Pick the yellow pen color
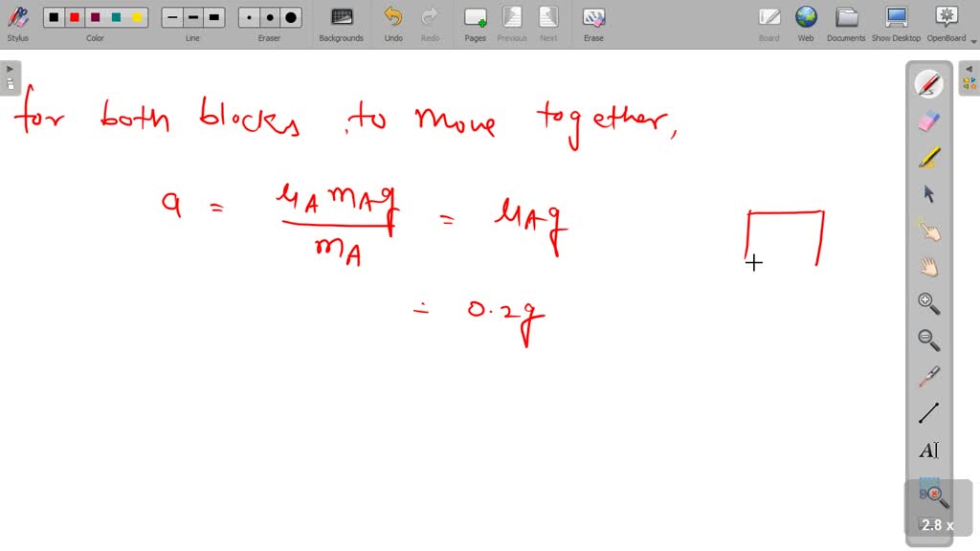This screenshot has width=980, height=551. point(137,16)
